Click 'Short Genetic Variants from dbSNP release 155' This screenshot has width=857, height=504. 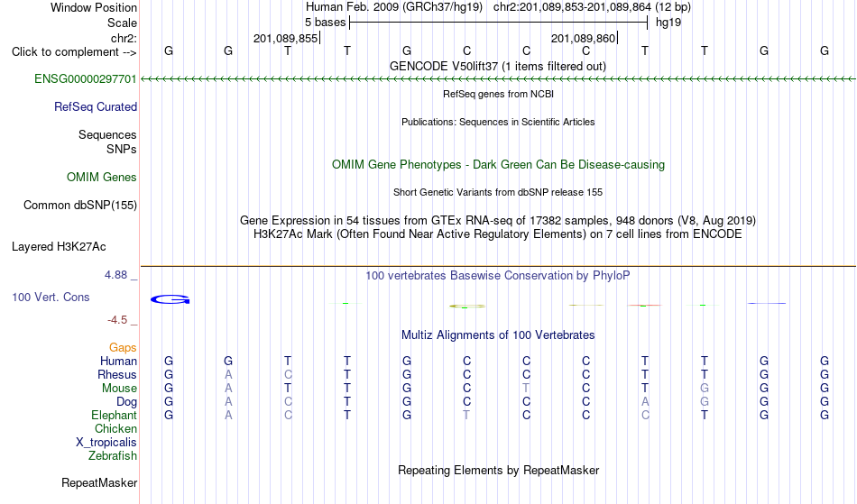pos(498,192)
